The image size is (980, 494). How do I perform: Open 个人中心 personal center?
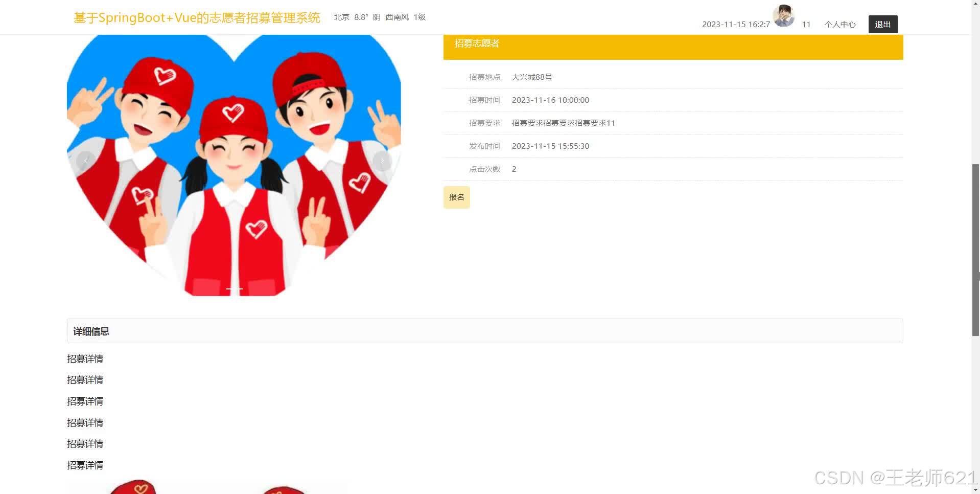click(x=840, y=24)
